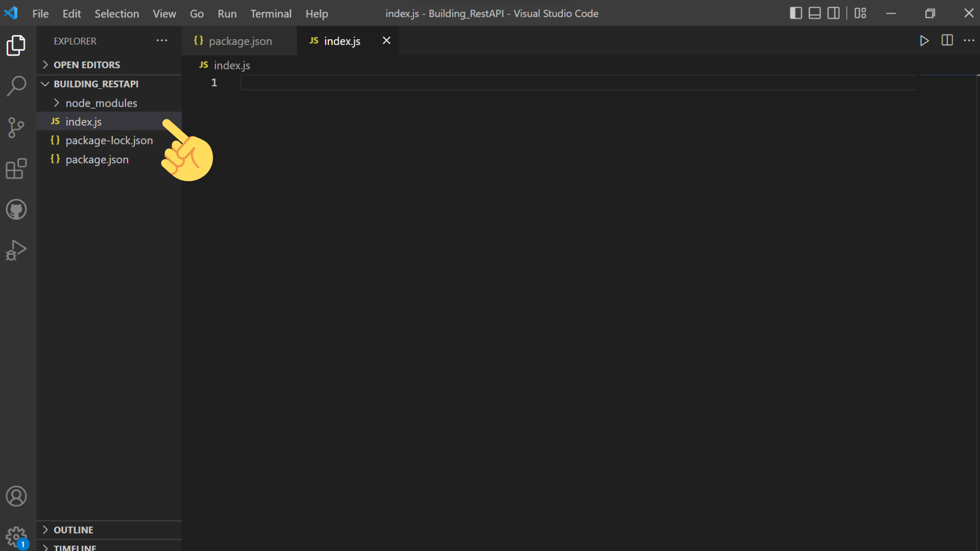Close the index.js editor tab
This screenshot has width=980, height=551.
pyautogui.click(x=386, y=40)
